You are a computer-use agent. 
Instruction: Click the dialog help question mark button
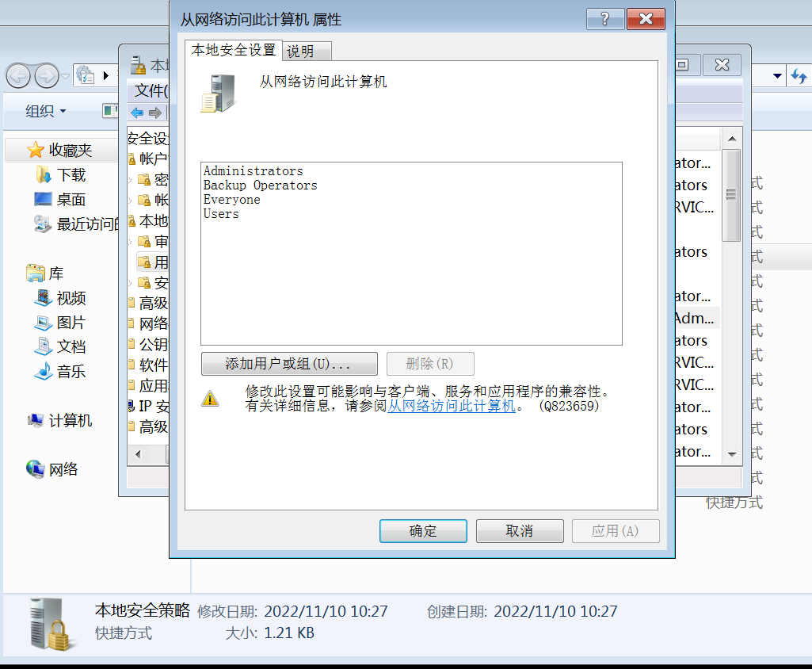(605, 19)
